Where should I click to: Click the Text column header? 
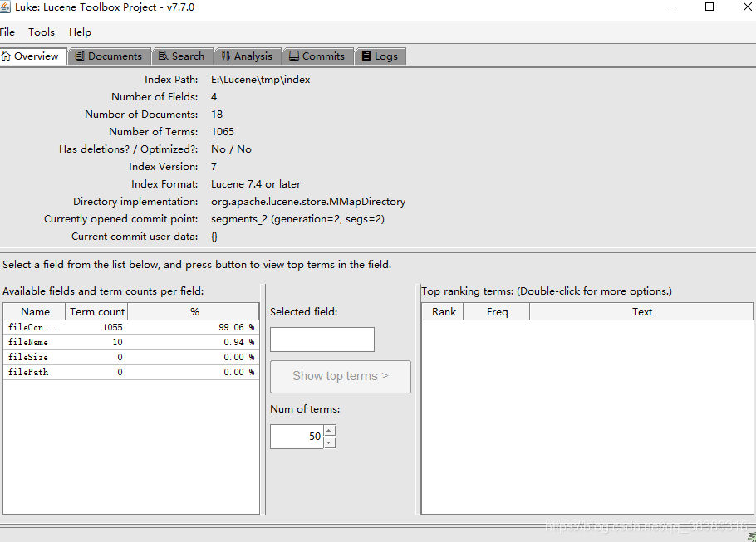[x=641, y=312]
